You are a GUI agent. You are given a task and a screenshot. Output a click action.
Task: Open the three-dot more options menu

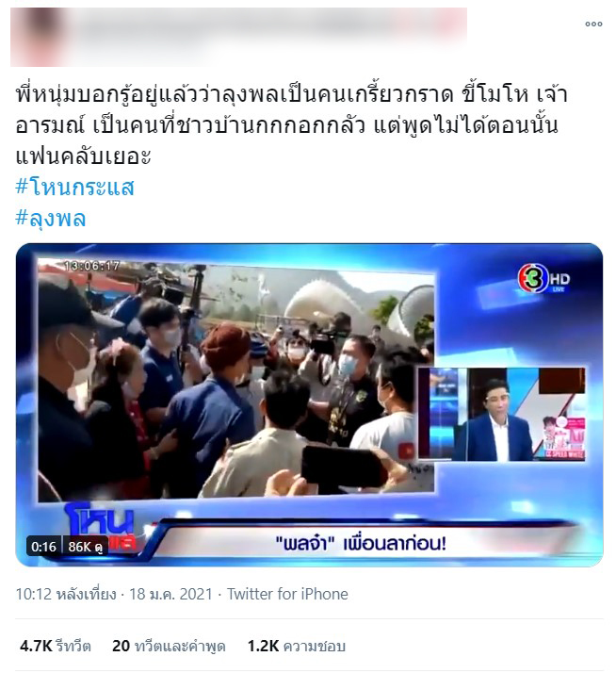pos(593,25)
